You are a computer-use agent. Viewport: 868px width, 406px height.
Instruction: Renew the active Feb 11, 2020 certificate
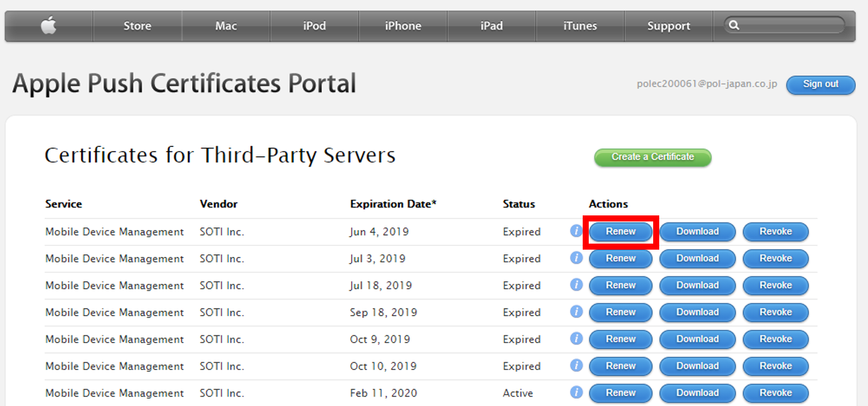point(621,393)
